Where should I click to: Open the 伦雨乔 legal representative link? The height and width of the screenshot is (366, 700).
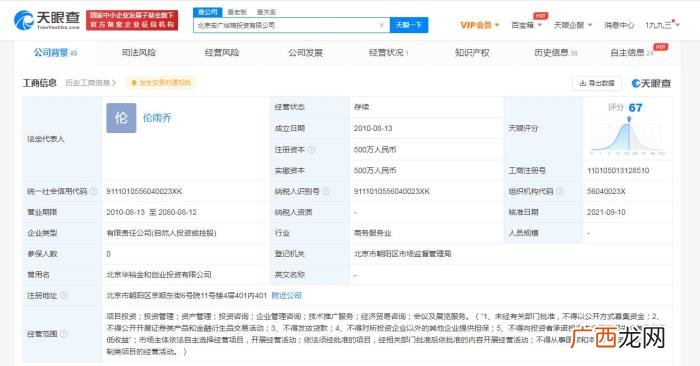tap(157, 118)
